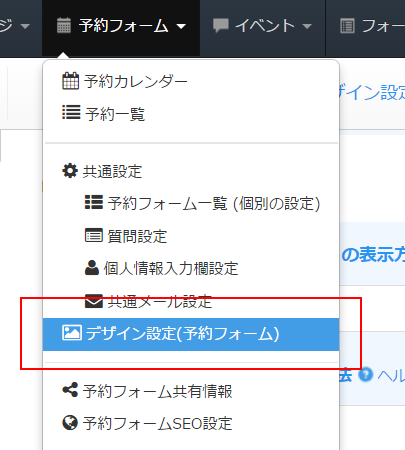Expand the 予約フォーム dropdown arrow
Screen dimensions: 405x450
point(181,26)
